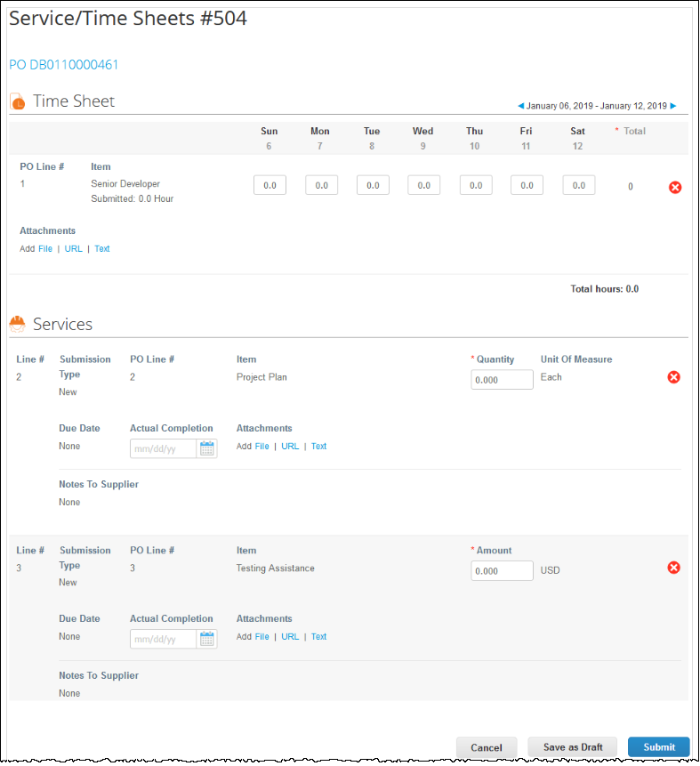This screenshot has height=766, width=700.
Task: Save the sheet as draft
Action: (573, 747)
